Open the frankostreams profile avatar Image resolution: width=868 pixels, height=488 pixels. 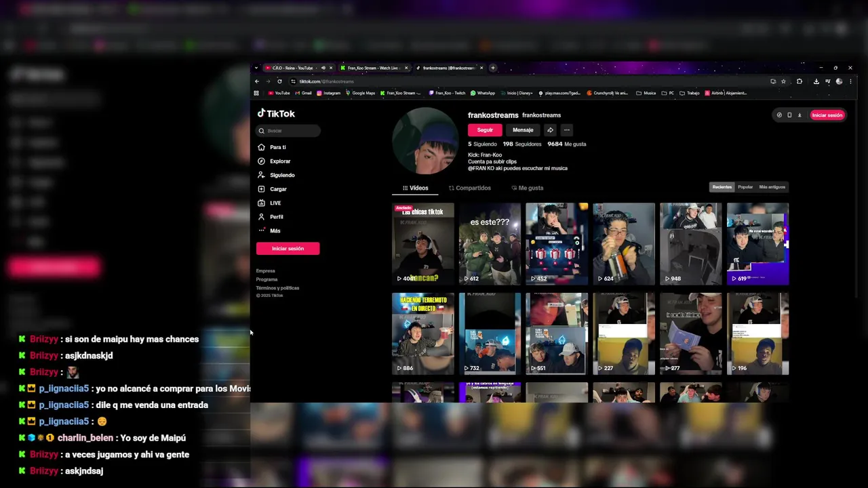click(425, 141)
